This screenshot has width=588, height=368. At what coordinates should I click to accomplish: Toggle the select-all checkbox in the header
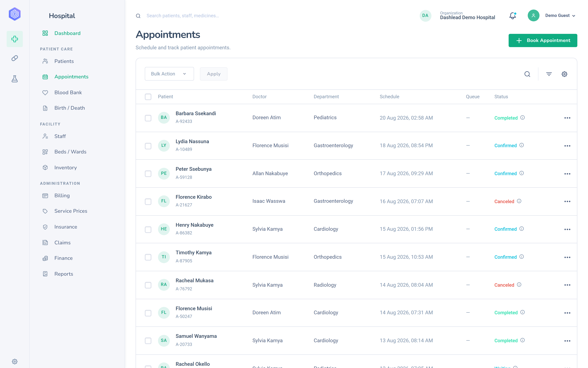[x=148, y=97]
